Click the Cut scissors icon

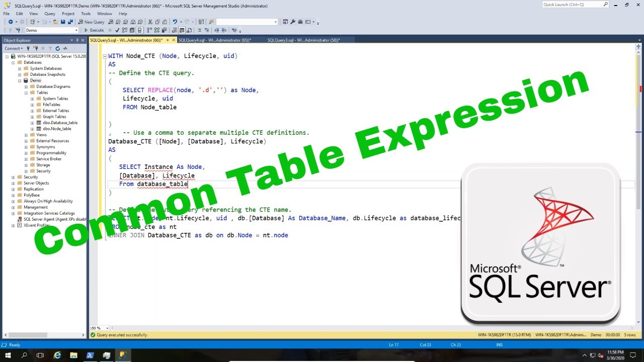pyautogui.click(x=150, y=22)
